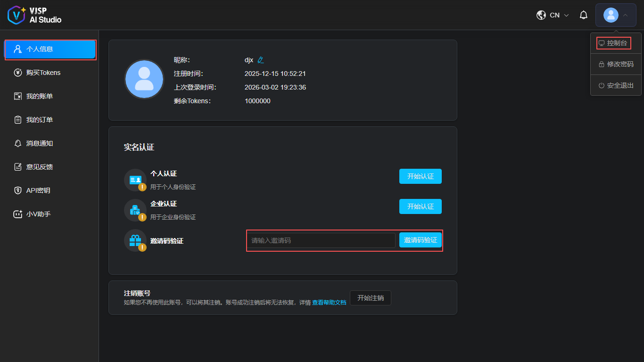
Task: Click the large profile avatar image
Action: (144, 79)
